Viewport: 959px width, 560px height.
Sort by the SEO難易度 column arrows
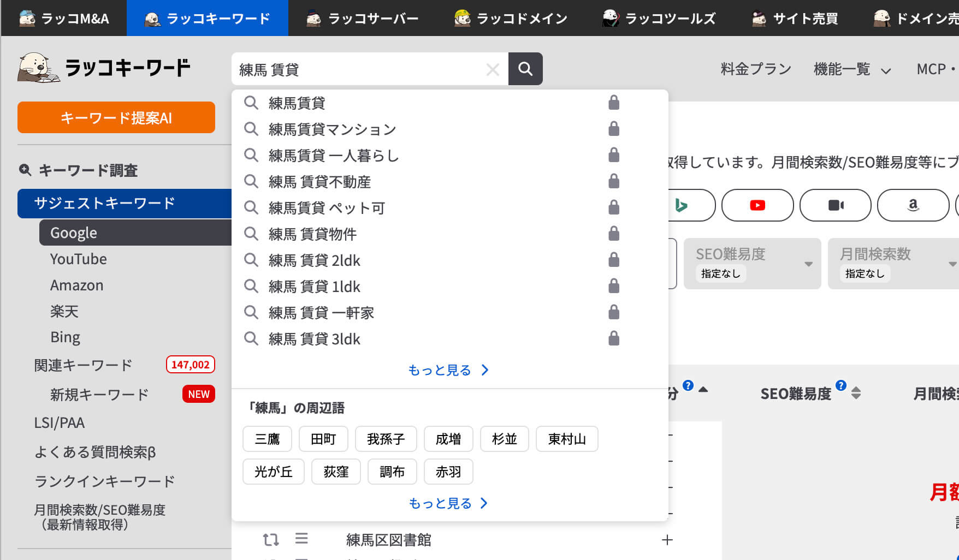point(856,393)
